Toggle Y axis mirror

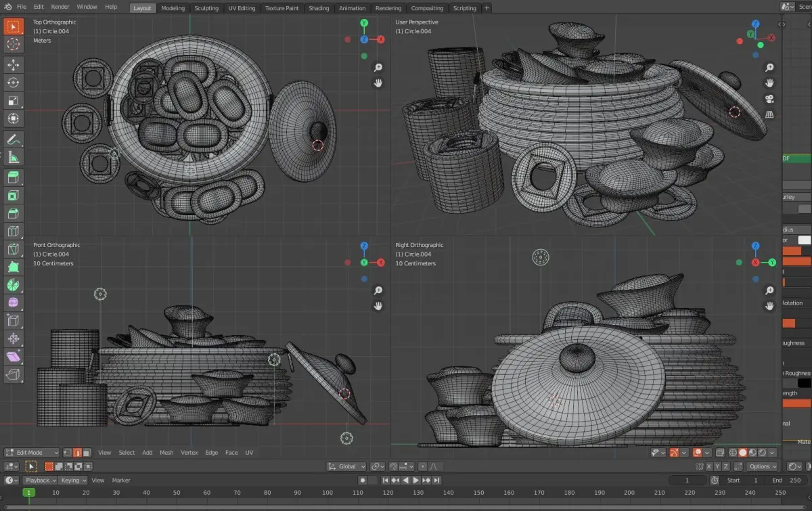pos(718,466)
